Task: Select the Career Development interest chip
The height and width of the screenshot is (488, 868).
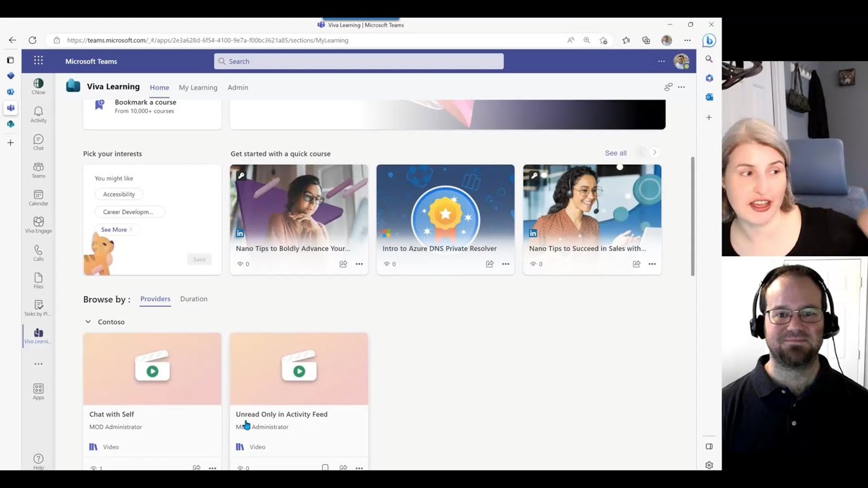Action: [x=130, y=211]
